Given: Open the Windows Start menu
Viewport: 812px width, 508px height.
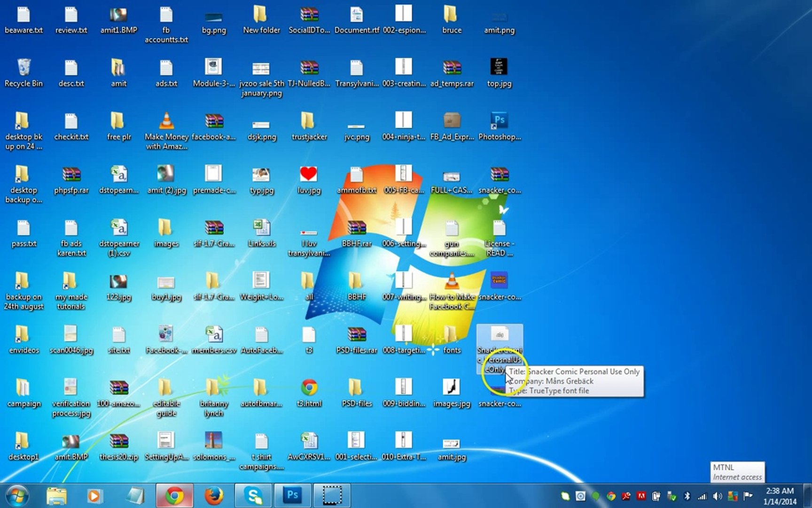Looking at the screenshot, I should 17,496.
